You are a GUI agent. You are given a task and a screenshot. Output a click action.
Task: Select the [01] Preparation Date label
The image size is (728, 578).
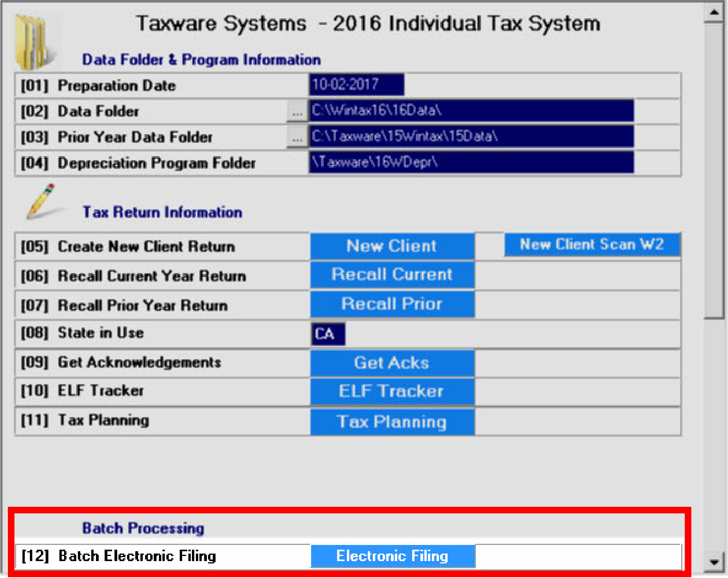(x=98, y=86)
